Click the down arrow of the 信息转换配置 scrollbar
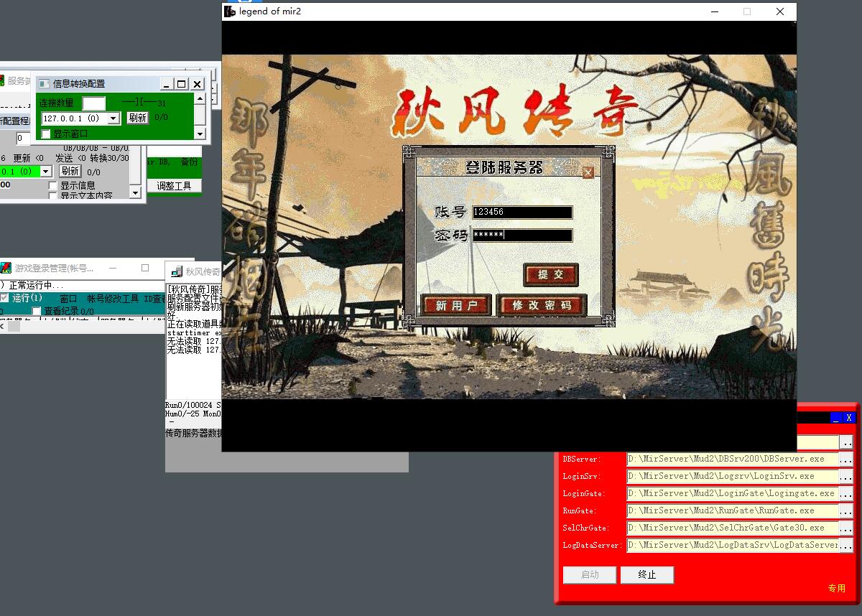Screen dimensions: 862x616 [200, 134]
